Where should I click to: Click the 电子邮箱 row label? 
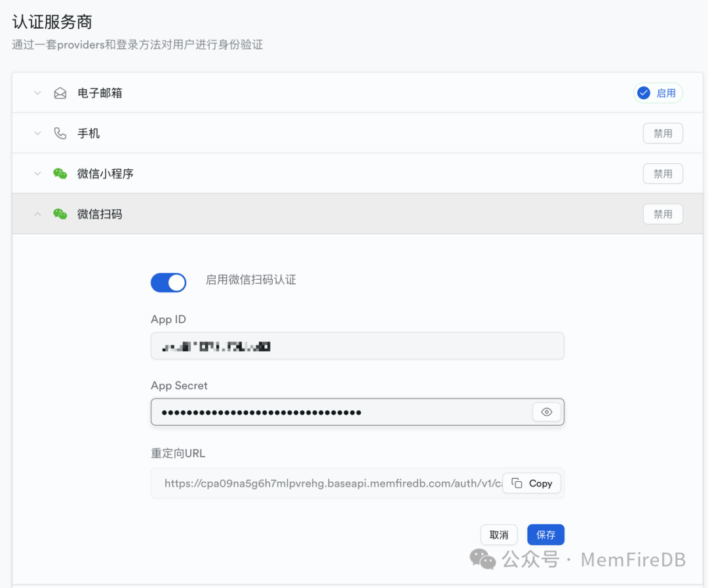pyautogui.click(x=100, y=93)
